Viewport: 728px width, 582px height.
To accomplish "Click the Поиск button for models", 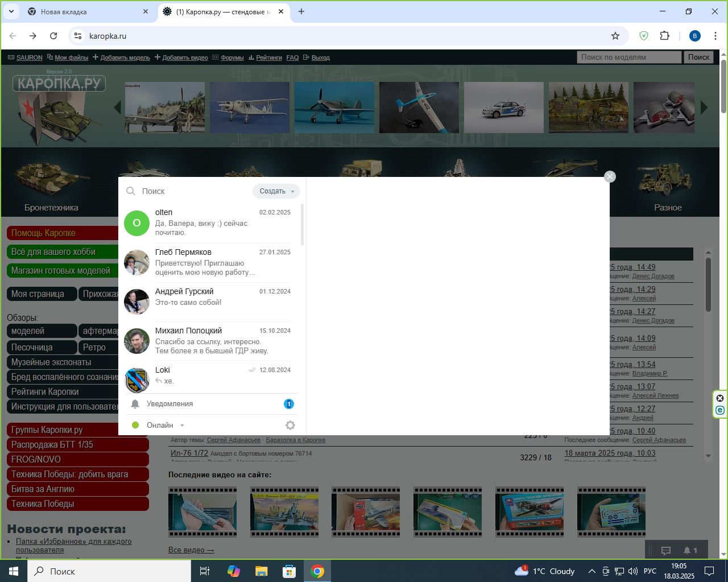I will click(698, 57).
